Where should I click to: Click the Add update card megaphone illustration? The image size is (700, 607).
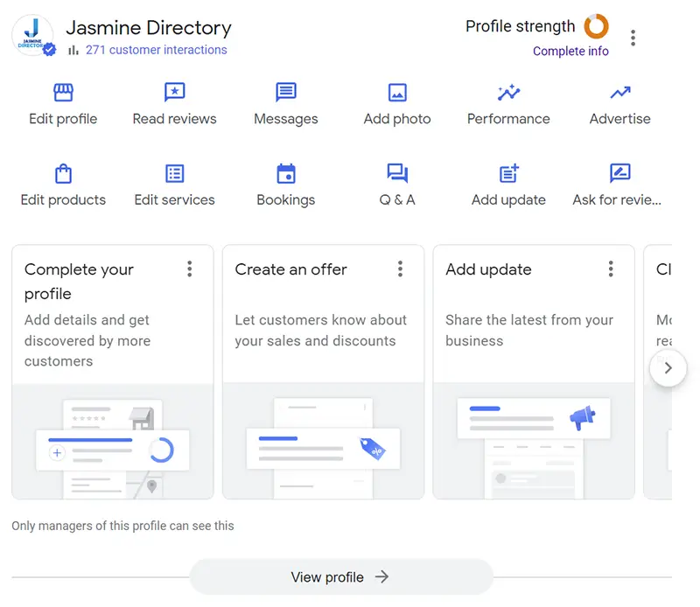(x=534, y=441)
